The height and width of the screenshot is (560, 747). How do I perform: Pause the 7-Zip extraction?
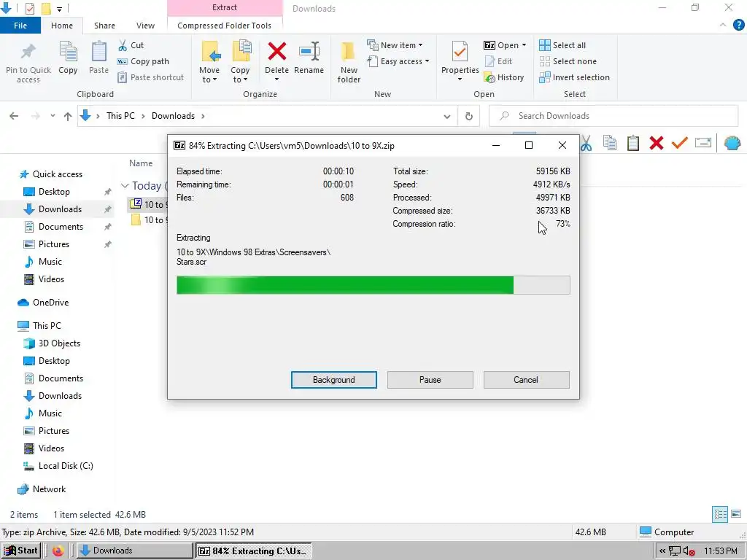[430, 380]
